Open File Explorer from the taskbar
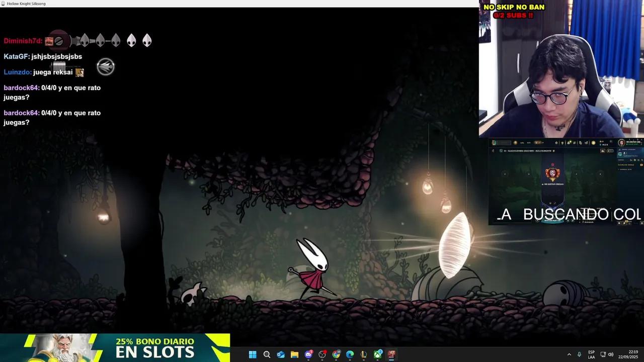This screenshot has height=362, width=644. 294,354
